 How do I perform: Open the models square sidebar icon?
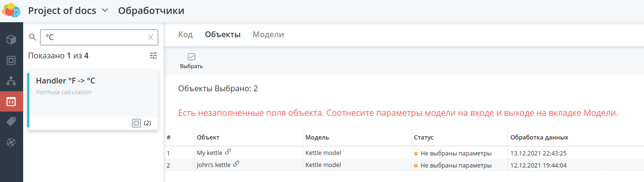pyautogui.click(x=11, y=60)
